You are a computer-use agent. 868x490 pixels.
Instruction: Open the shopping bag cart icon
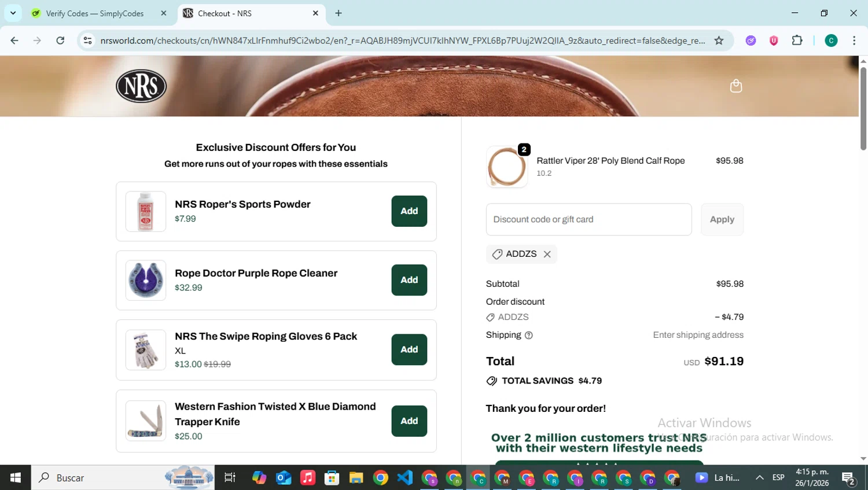coord(735,86)
